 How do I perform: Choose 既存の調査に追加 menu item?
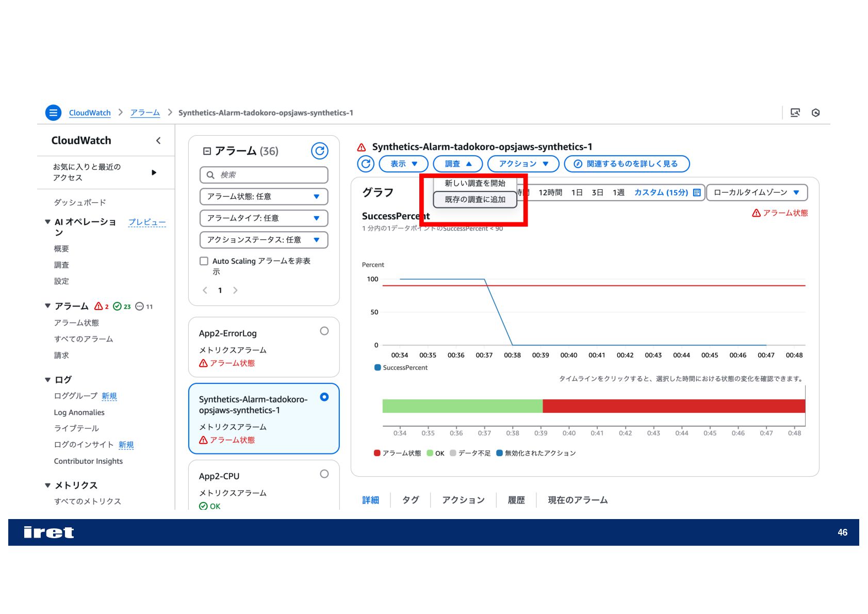[x=475, y=199]
